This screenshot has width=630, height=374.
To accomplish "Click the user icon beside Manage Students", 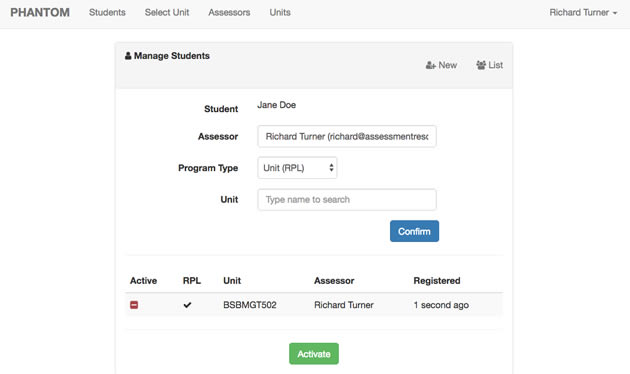I will (128, 56).
